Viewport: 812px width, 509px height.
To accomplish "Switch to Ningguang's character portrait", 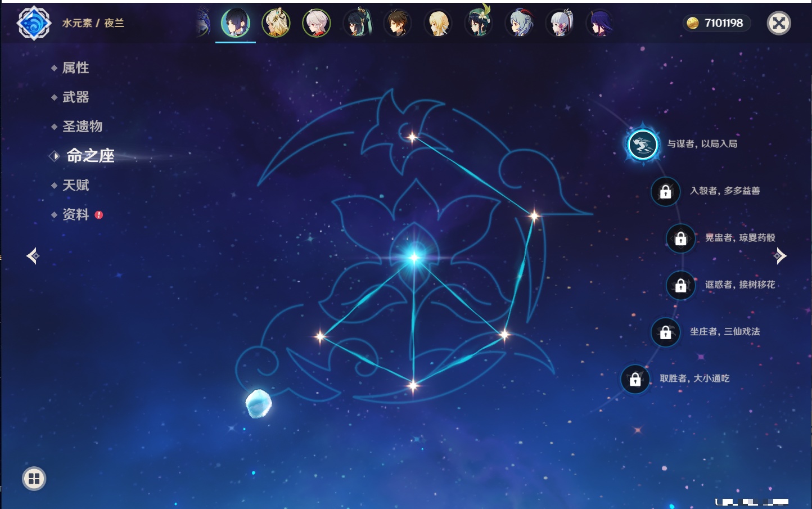I will (276, 23).
